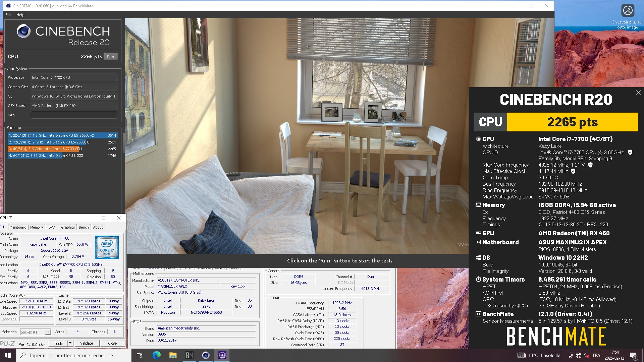Click the Processor field in Cinebench

[x=74, y=77]
